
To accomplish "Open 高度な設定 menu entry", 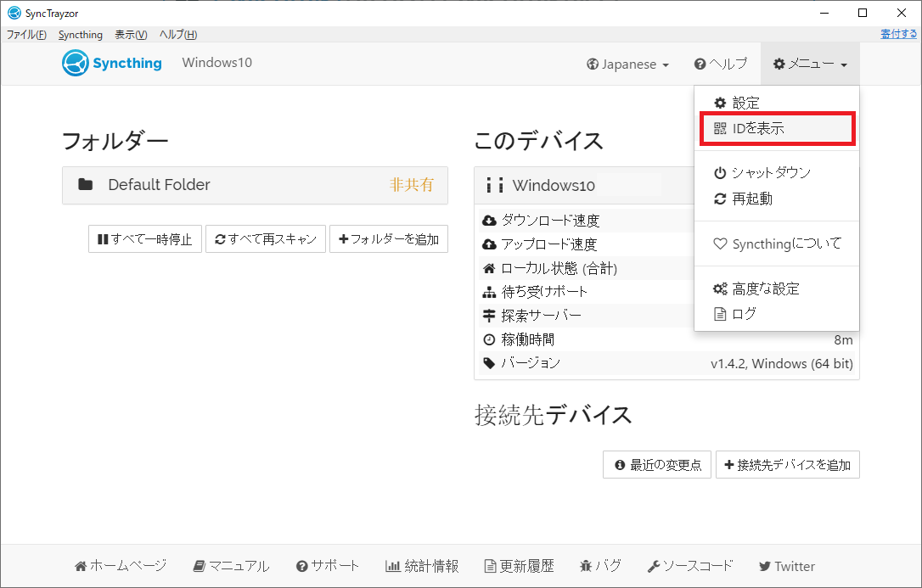I will 777,289.
